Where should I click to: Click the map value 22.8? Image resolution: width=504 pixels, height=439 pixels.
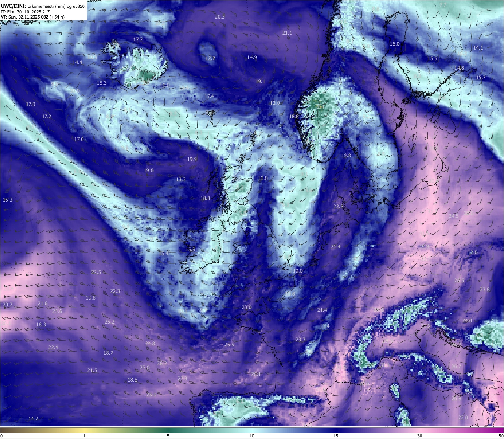click(338, 207)
